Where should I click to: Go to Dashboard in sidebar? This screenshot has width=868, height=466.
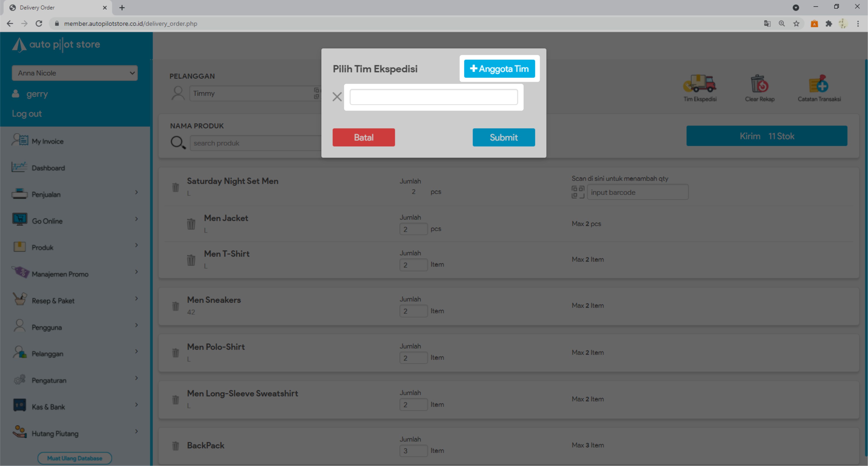point(48,168)
